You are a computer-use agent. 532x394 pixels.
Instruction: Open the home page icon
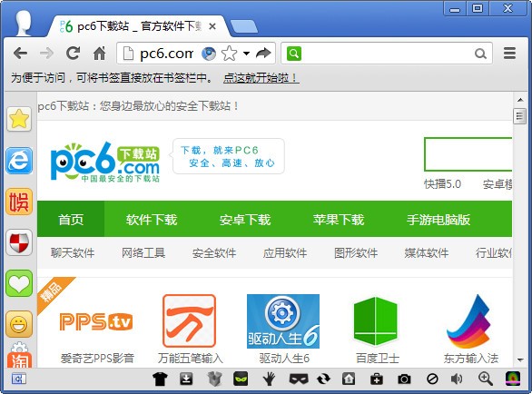100,54
